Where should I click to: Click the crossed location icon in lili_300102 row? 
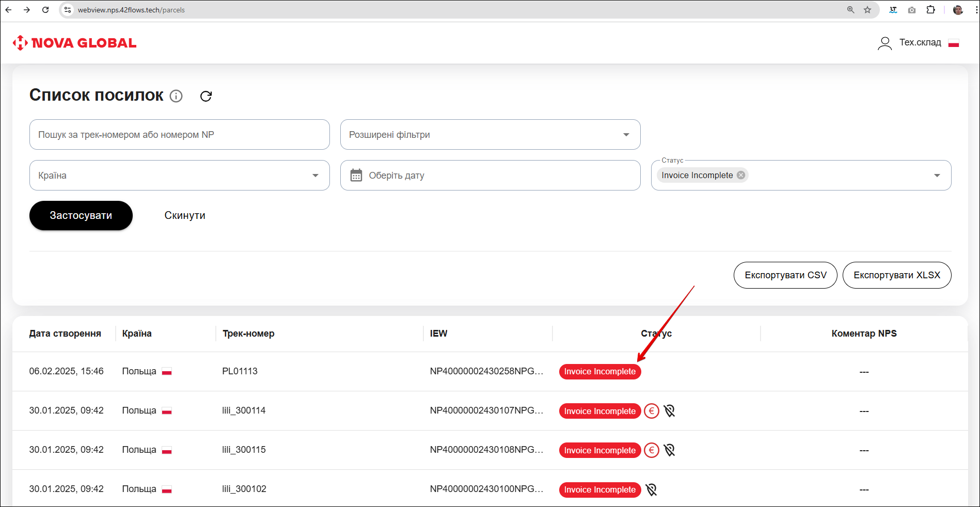pyautogui.click(x=652, y=489)
